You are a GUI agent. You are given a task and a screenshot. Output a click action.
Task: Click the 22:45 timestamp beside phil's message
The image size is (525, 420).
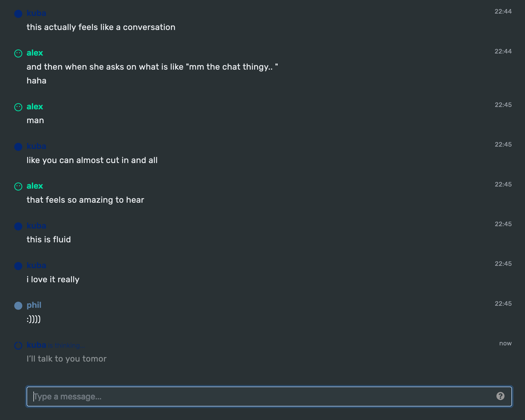point(503,303)
